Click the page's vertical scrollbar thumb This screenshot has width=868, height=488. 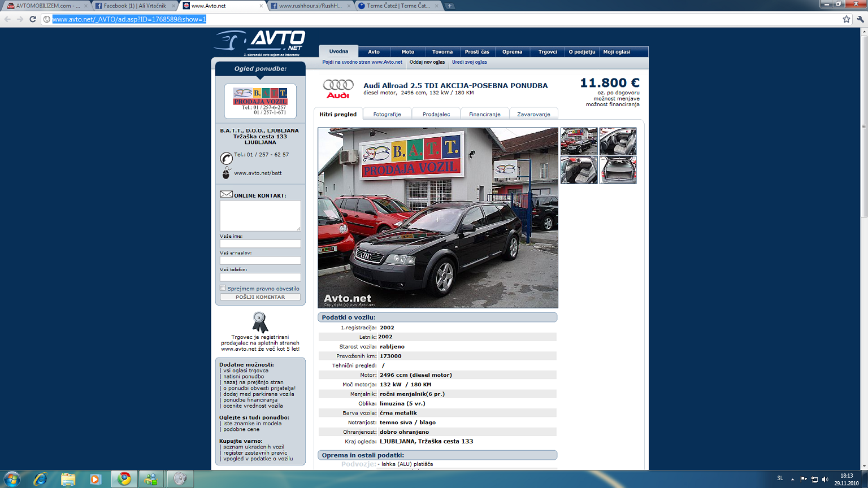pyautogui.click(x=863, y=127)
